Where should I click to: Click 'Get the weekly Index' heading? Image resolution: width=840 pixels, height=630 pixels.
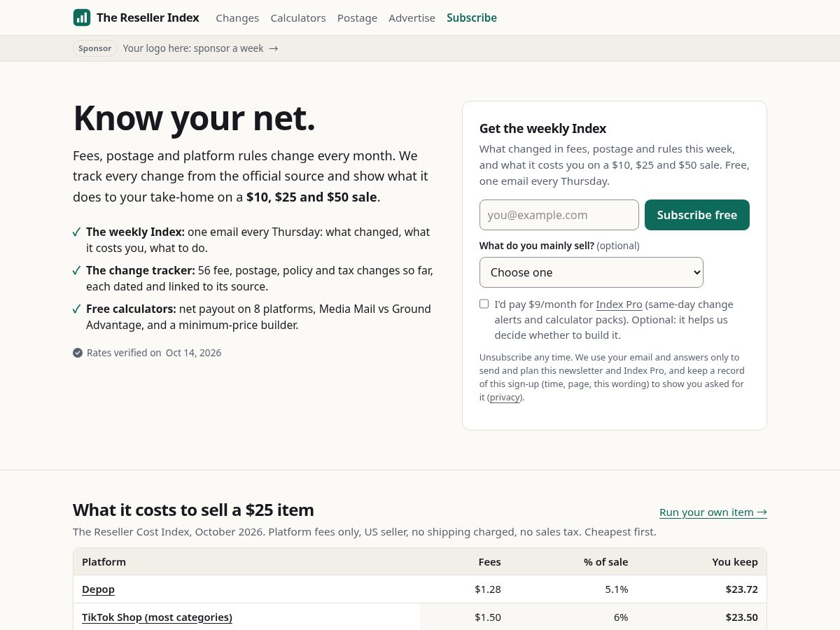click(542, 129)
